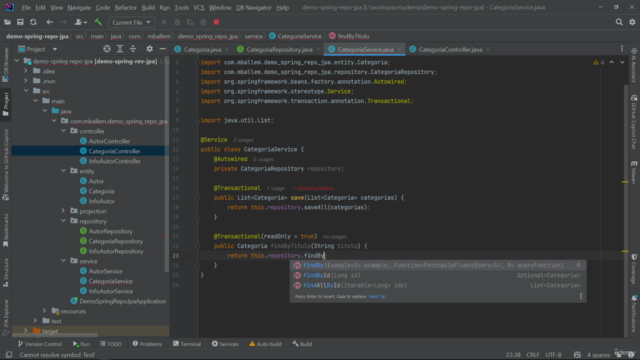The width and height of the screenshot is (640, 360).
Task: Collapse all nodes in Project panel
Action: pyautogui.click(x=133, y=49)
